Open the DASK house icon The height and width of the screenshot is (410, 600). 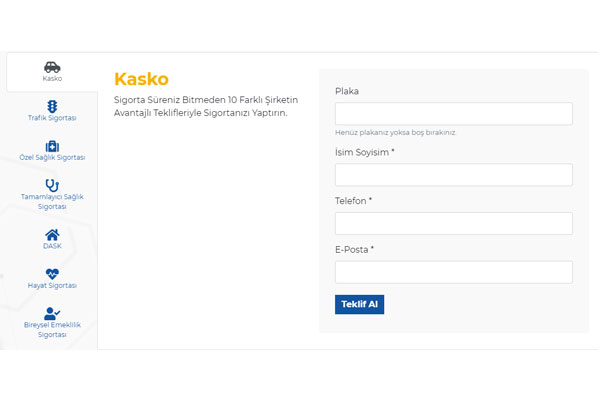52,235
